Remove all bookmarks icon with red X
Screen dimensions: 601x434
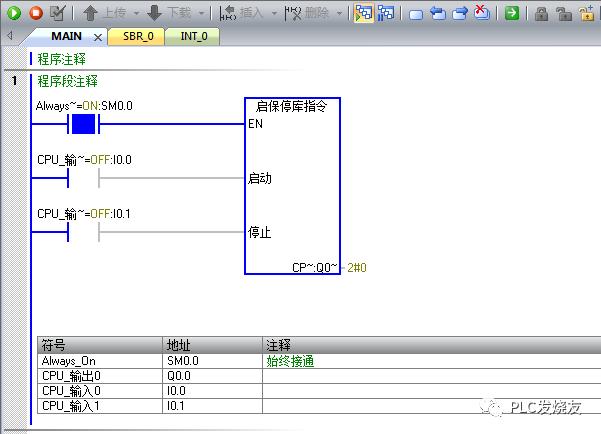(482, 13)
